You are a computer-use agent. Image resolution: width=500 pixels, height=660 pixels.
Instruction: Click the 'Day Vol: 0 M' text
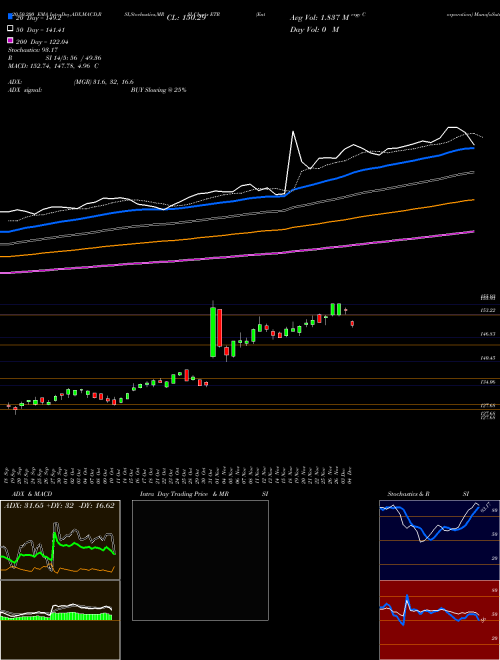coord(314,30)
